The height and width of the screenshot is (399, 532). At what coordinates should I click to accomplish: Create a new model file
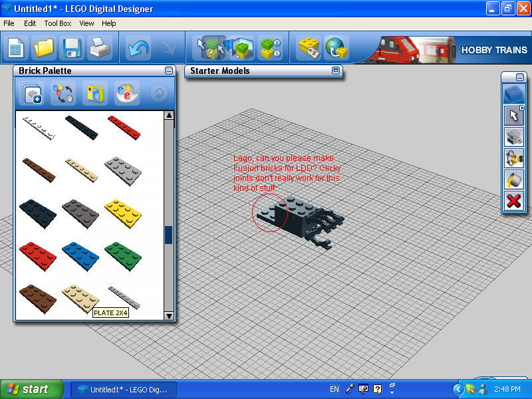[15, 48]
